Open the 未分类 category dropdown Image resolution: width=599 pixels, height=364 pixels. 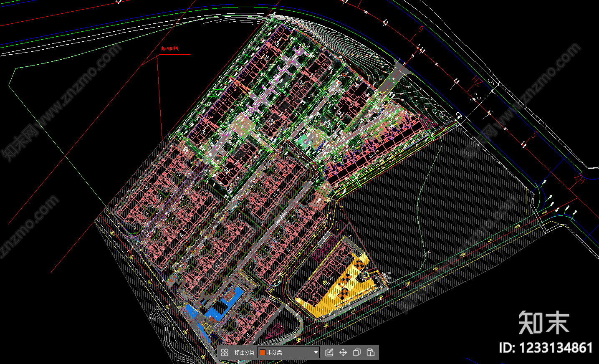pyautogui.click(x=288, y=352)
